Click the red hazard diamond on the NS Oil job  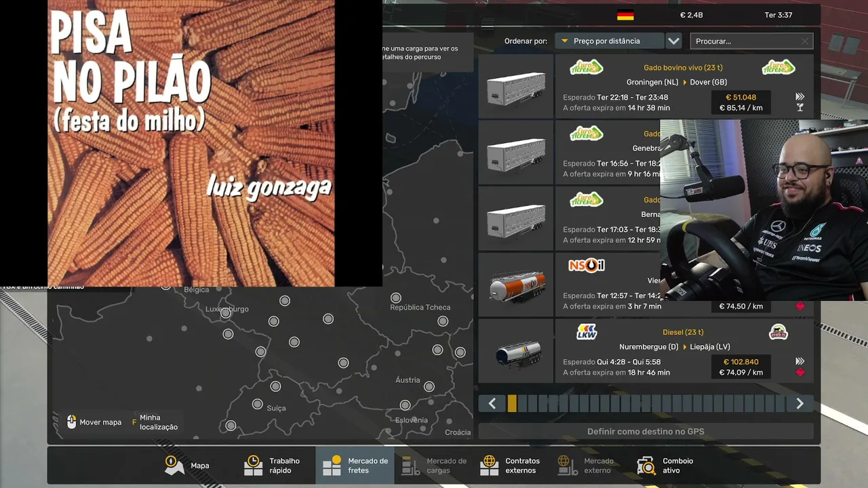800,306
